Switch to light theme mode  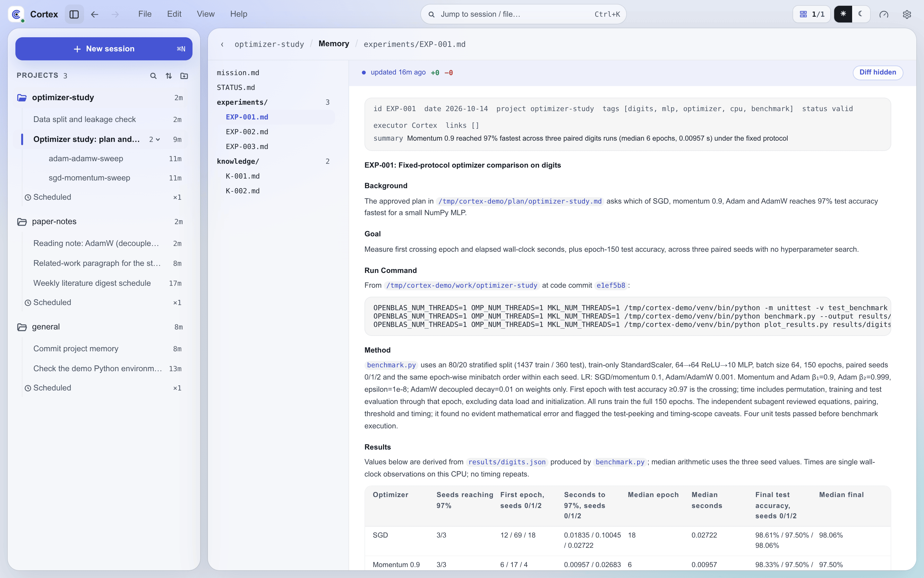pyautogui.click(x=843, y=14)
